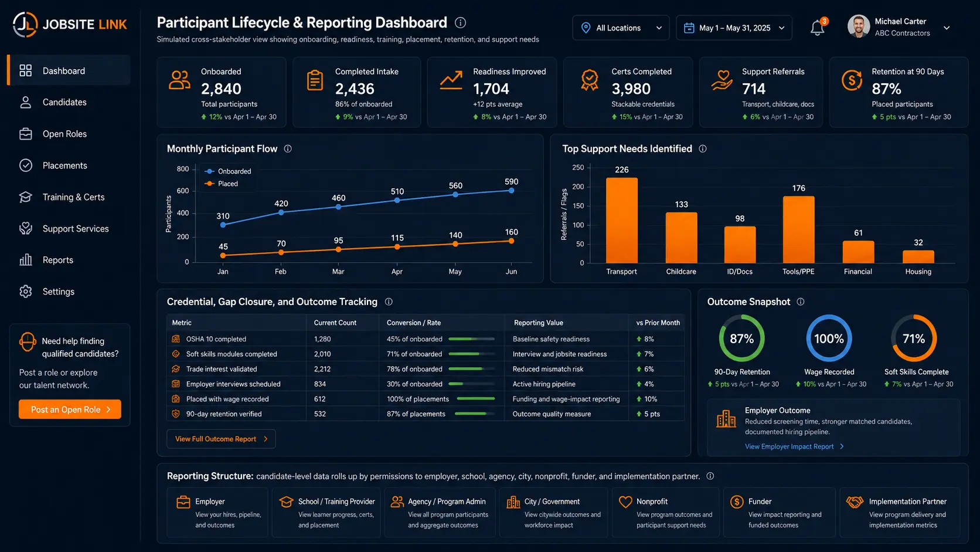Select the School / Training Provider cap icon
Viewport: 980px width, 552px height.
coord(286,502)
